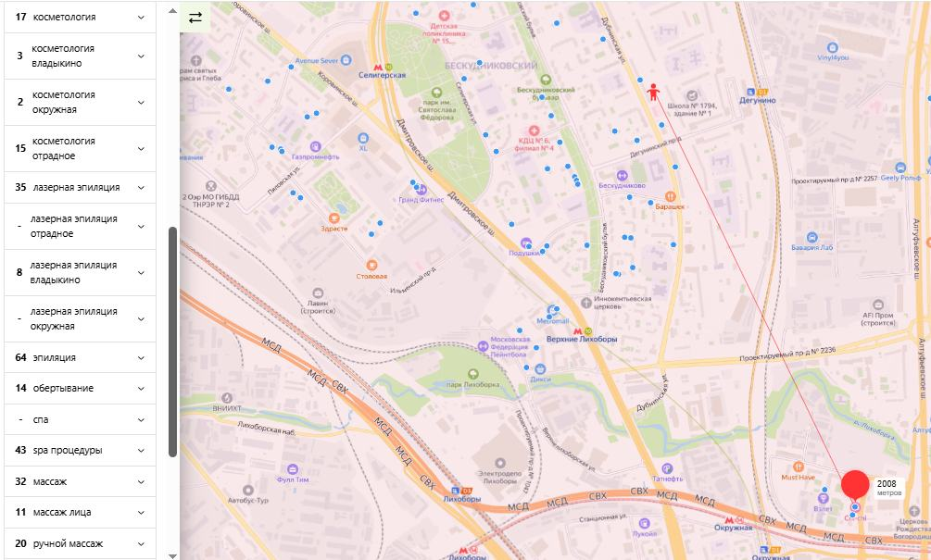931x560 pixels.
Task: Select the парк Лихоборка green icon
Action: pyautogui.click(x=472, y=374)
